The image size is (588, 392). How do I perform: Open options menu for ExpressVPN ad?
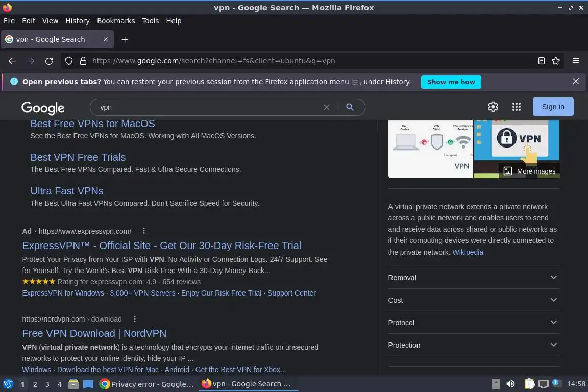143,231
